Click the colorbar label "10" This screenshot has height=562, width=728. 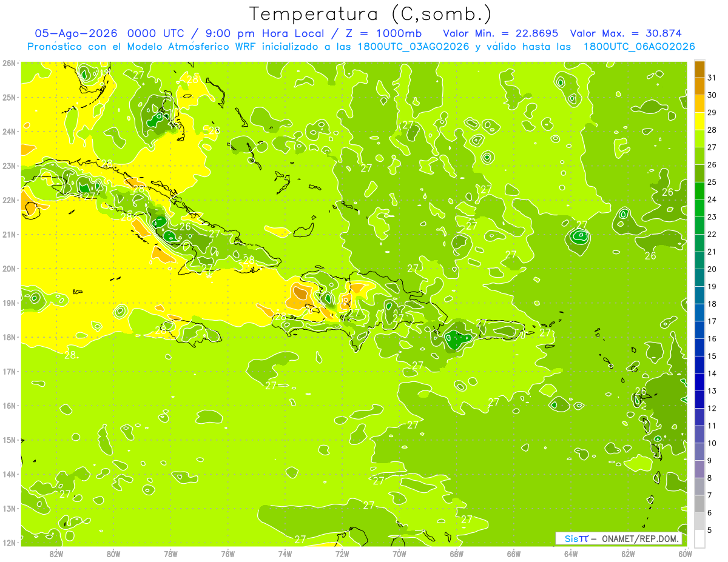click(712, 443)
